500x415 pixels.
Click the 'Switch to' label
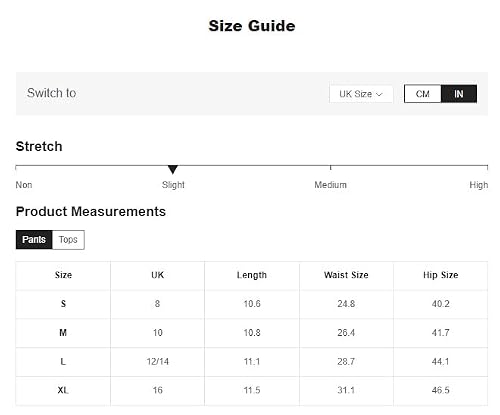[x=52, y=93]
